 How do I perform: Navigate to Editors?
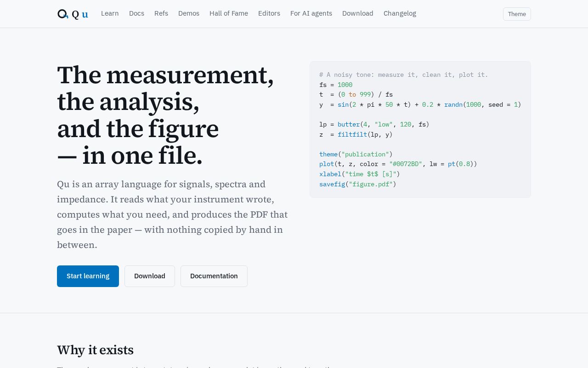[x=269, y=13]
